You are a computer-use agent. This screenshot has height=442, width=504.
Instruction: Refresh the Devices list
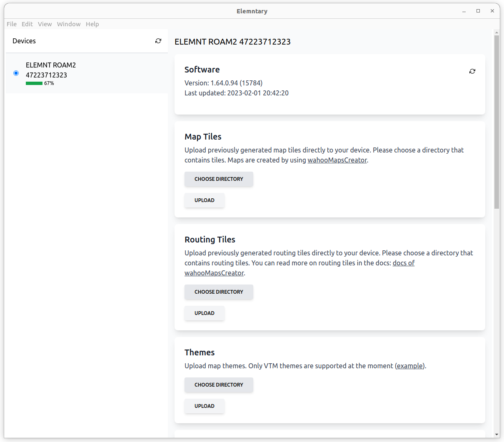(x=158, y=41)
